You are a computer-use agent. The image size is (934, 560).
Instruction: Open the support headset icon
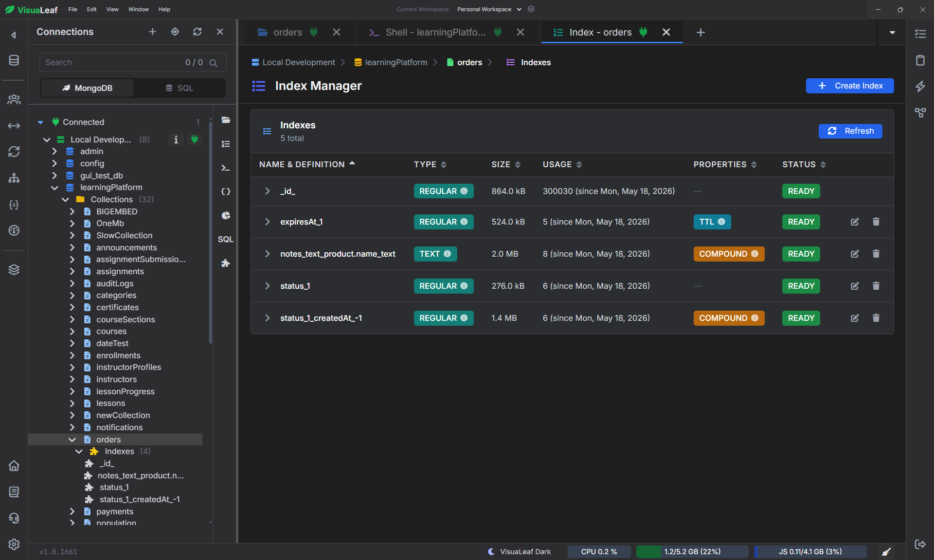coord(14,518)
